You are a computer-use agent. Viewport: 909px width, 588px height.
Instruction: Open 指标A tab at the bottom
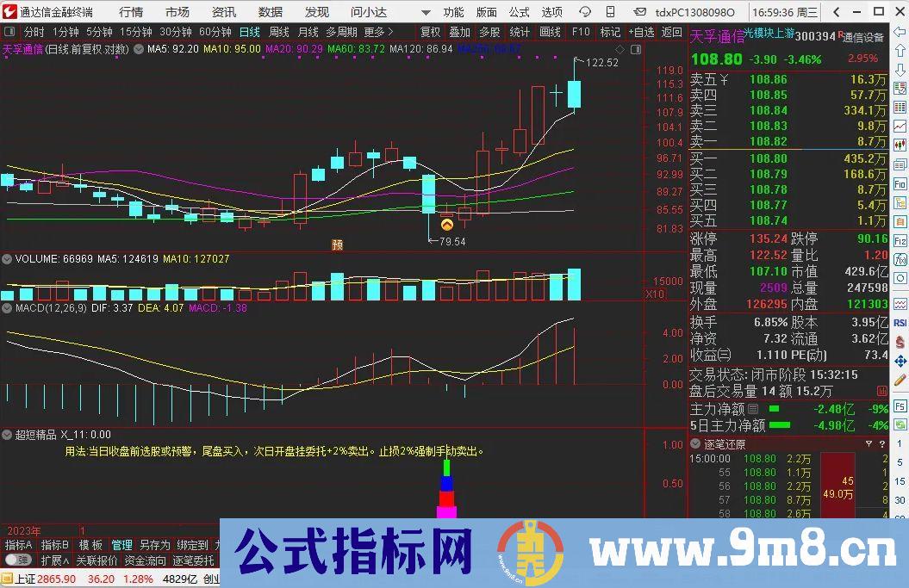click(18, 545)
